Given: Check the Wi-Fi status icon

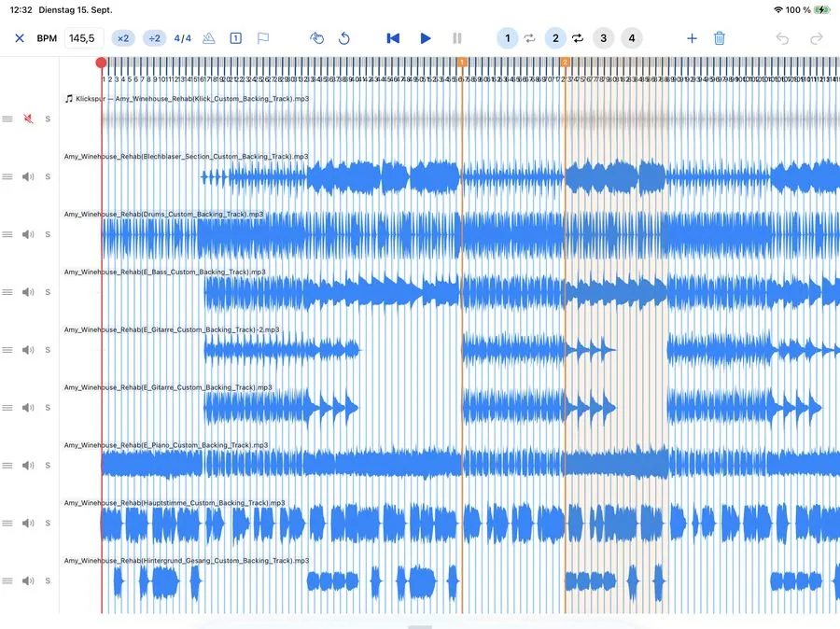Looking at the screenshot, I should 777,9.
